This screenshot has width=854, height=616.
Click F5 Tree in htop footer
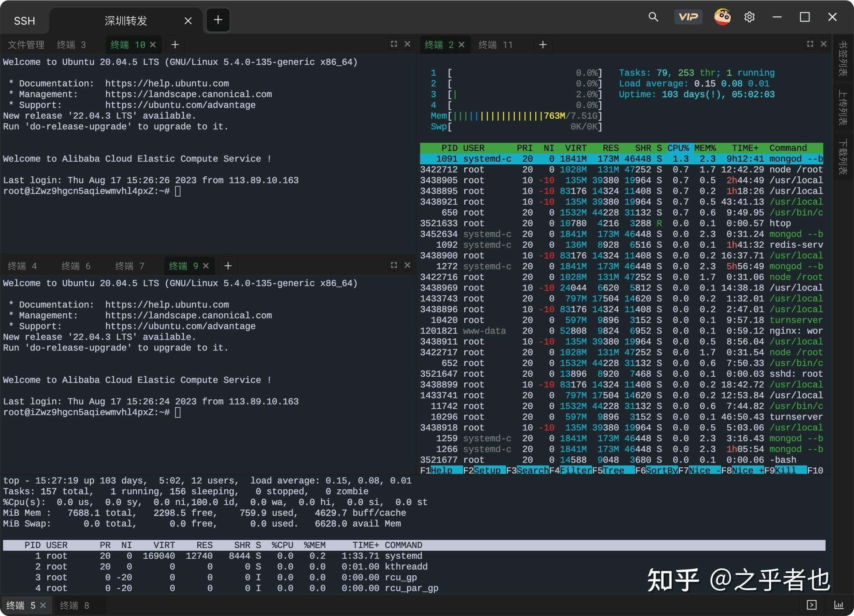point(614,470)
